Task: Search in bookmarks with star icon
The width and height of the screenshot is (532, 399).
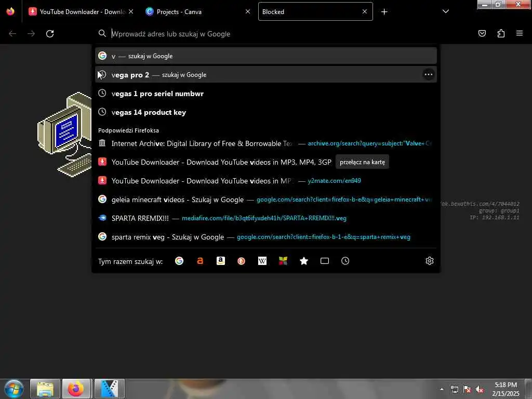Action: [x=304, y=261]
